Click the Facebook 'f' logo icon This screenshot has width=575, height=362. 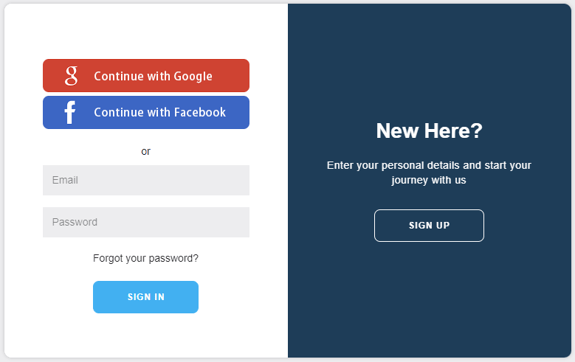[x=70, y=112]
